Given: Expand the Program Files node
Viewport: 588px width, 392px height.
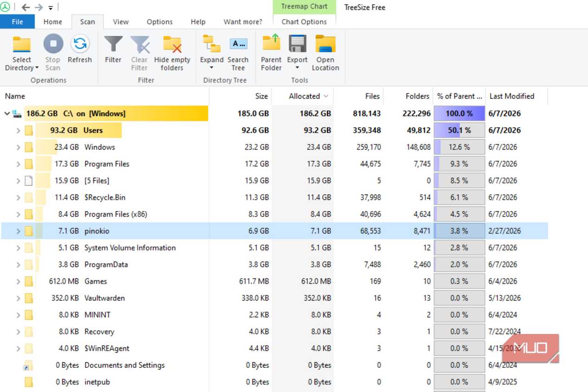Looking at the screenshot, I should [x=18, y=164].
